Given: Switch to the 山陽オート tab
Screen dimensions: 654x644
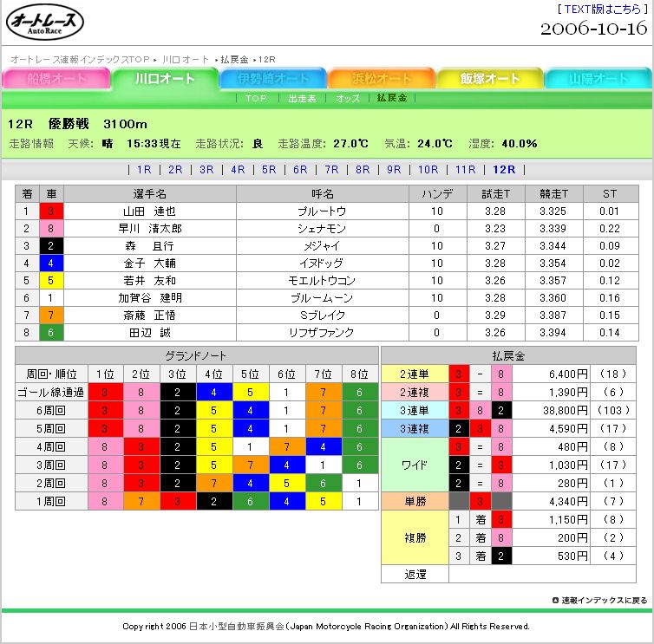Looking at the screenshot, I should (598, 78).
